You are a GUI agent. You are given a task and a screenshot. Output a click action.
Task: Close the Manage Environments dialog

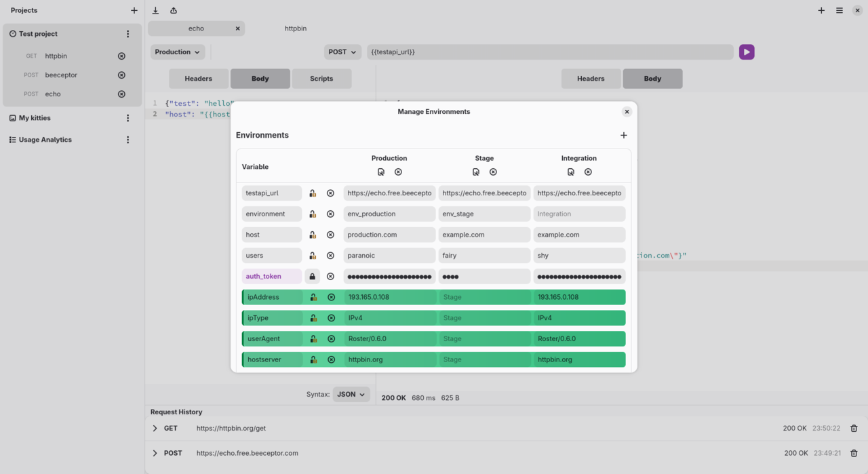point(627,112)
